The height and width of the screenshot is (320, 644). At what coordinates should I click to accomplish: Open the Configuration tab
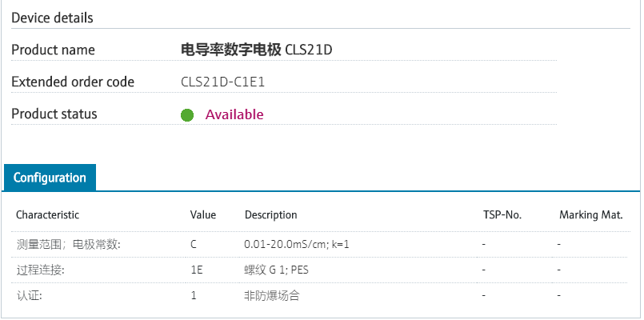tap(50, 178)
